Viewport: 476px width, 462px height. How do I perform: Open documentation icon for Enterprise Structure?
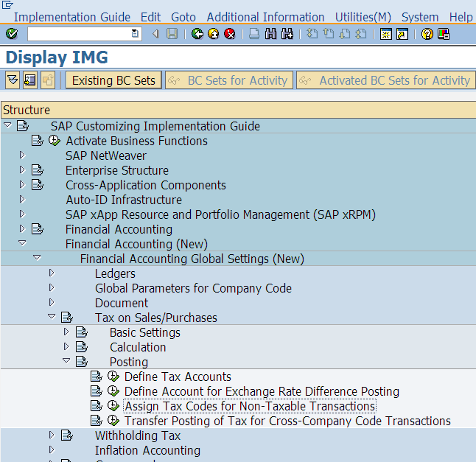[38, 170]
